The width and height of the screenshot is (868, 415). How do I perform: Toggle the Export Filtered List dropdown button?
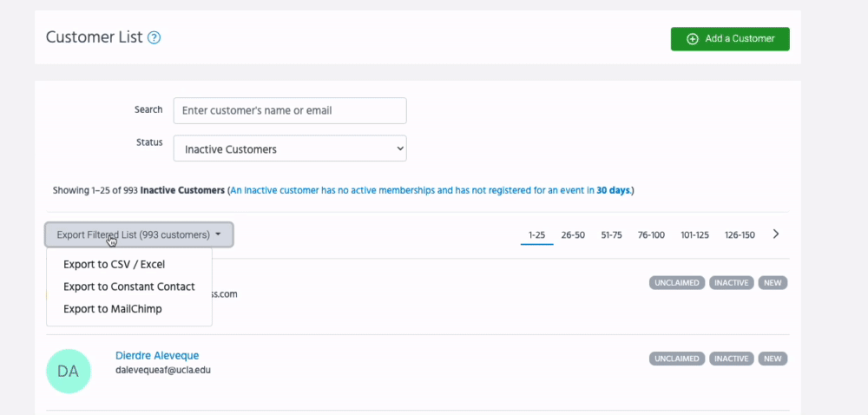(x=139, y=234)
